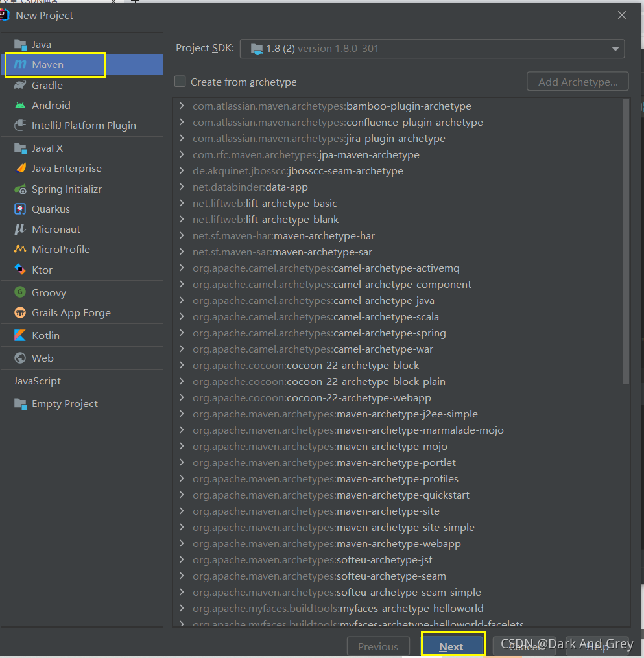Screen dimensions: 644x658
Task: Expand cocoon-22-archetype-webapp node
Action: coord(182,397)
